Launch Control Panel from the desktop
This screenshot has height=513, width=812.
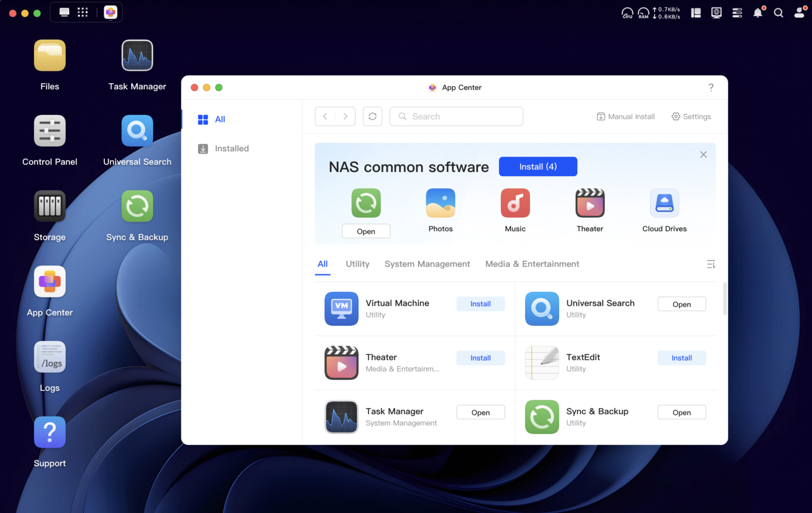(x=50, y=131)
